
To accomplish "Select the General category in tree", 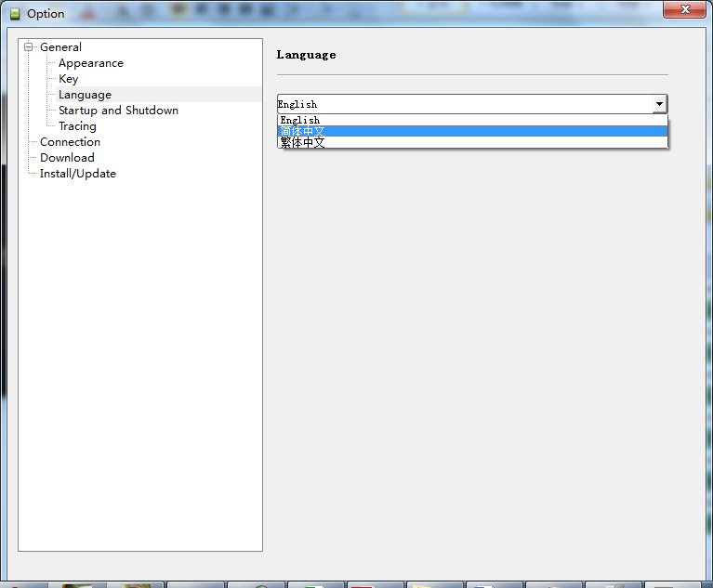I will point(60,47).
